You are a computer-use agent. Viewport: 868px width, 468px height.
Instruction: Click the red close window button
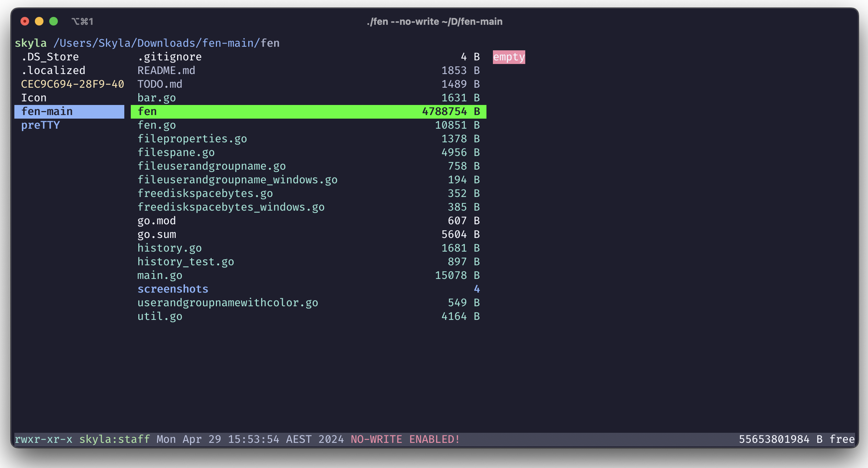click(25, 22)
